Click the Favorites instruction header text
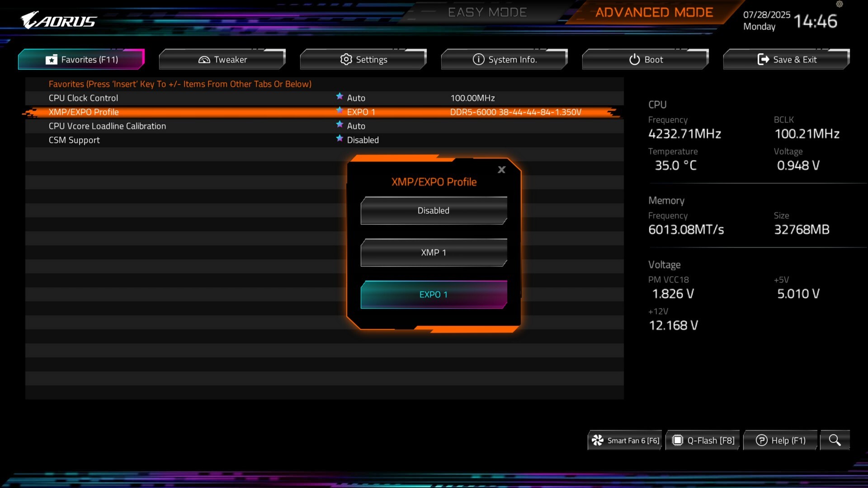The width and height of the screenshot is (868, 488). tap(180, 84)
